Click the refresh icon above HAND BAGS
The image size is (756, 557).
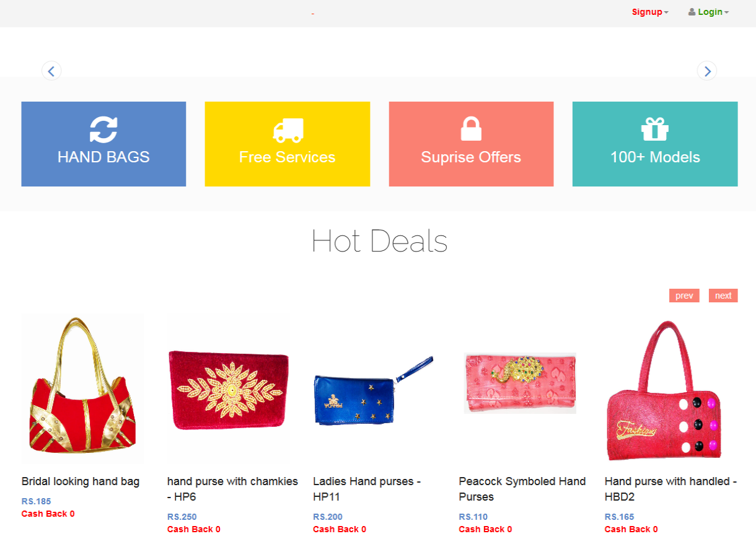[103, 130]
